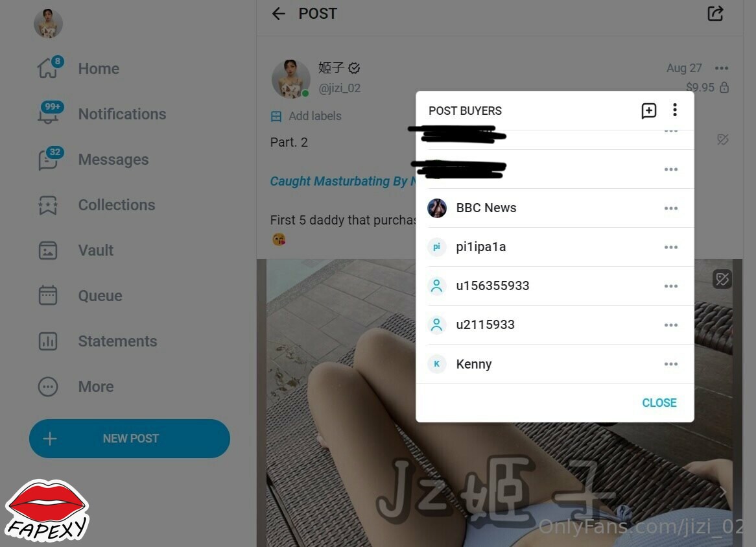Image resolution: width=756 pixels, height=547 pixels.
Task: Click the NEW POST button
Action: pos(130,439)
